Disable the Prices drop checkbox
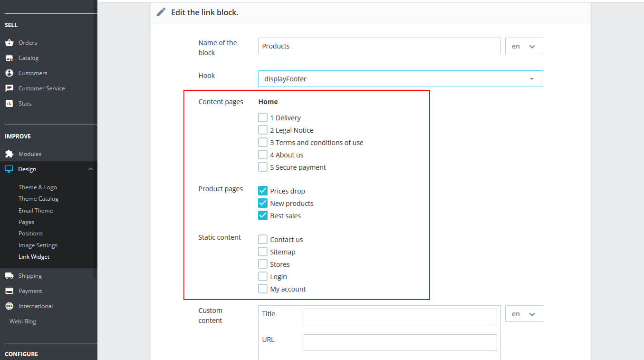Viewport: 644px width, 360px height. 263,190
